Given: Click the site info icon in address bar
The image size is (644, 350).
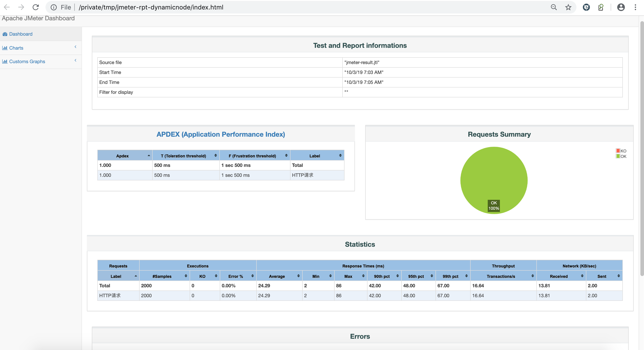Looking at the screenshot, I should click(x=54, y=7).
